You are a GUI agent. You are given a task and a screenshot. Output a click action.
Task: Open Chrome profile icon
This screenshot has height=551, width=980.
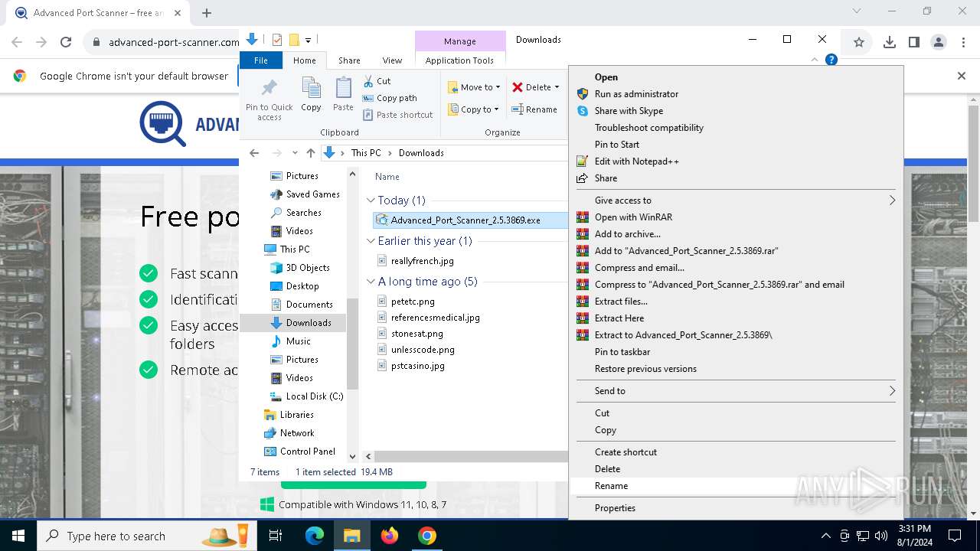click(x=939, y=43)
